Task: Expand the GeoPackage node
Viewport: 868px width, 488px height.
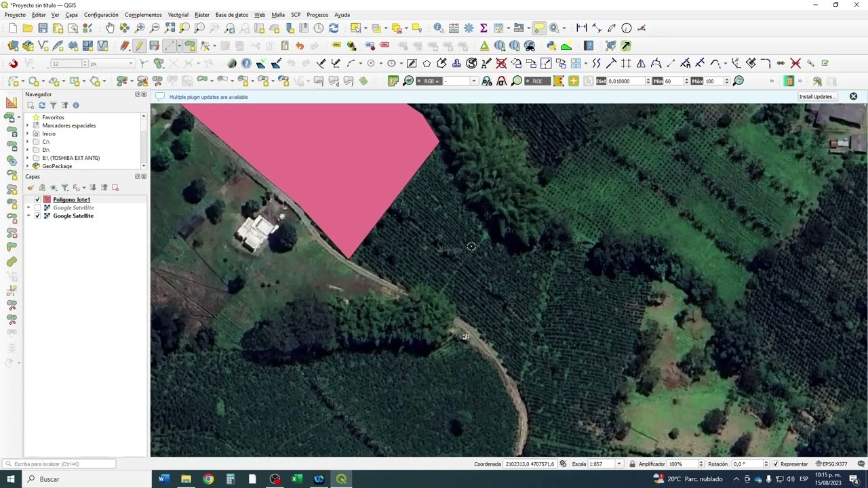Action: pos(28,166)
